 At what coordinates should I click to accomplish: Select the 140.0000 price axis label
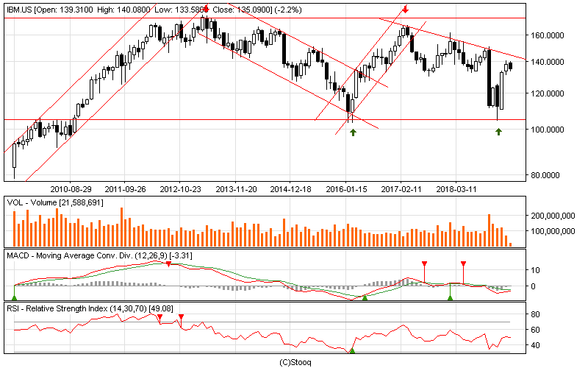point(547,62)
